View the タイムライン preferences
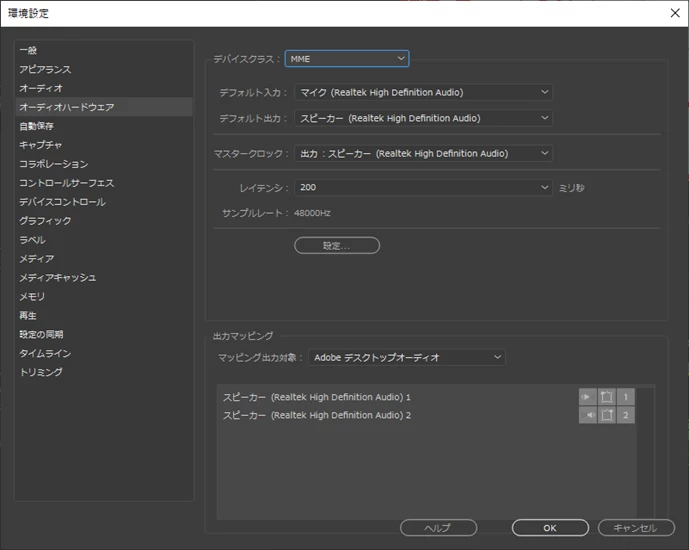Screen dimensions: 689x550 (104, 353)
